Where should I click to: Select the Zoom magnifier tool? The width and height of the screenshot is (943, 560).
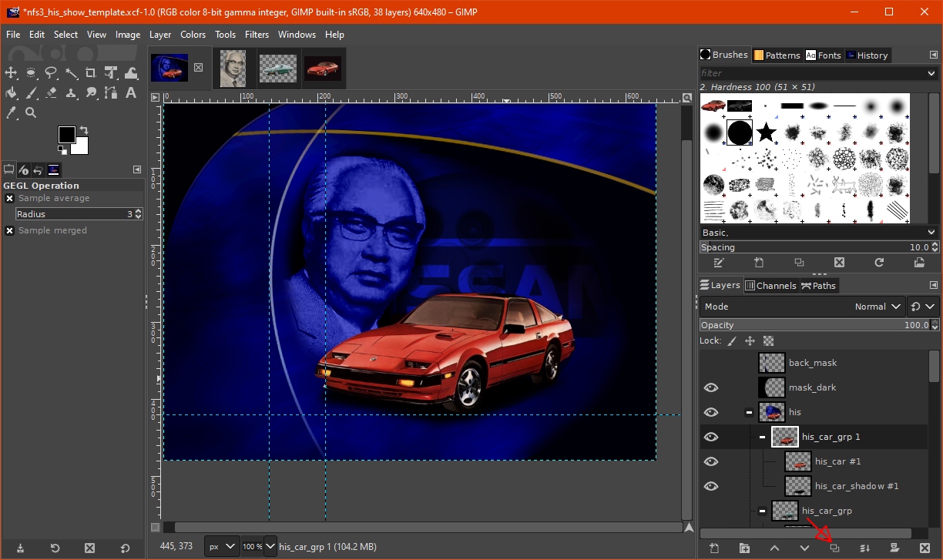point(31,112)
